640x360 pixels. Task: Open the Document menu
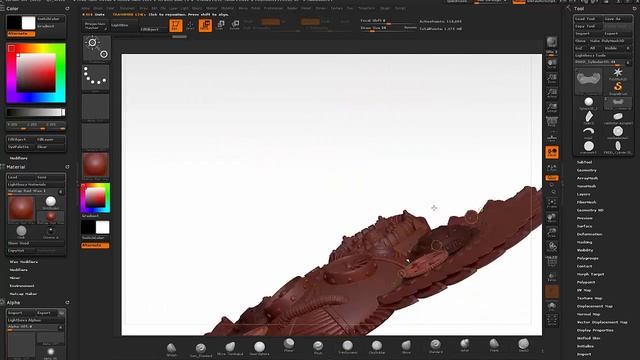tap(127, 8)
